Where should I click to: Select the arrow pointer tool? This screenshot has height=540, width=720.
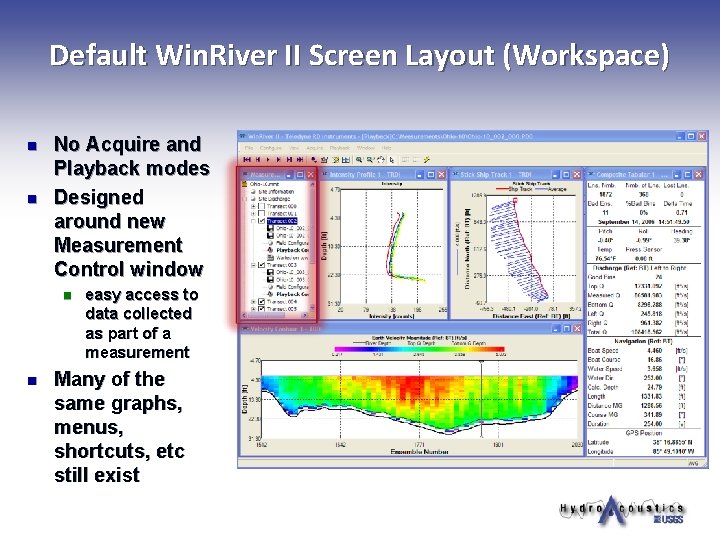click(x=392, y=160)
